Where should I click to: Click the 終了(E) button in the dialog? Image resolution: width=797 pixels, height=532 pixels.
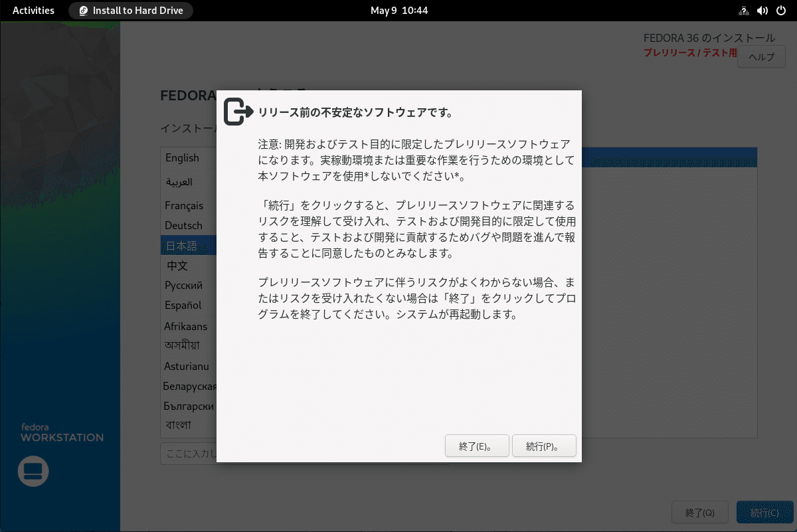tap(477, 446)
